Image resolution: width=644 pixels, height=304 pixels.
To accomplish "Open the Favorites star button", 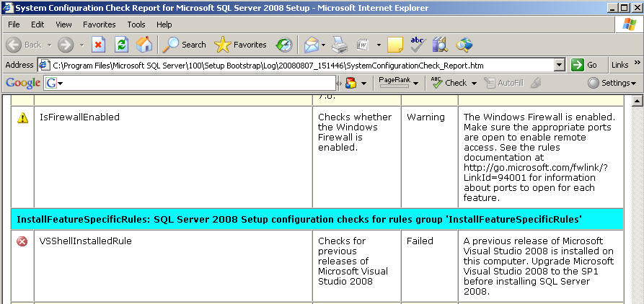I will click(241, 45).
